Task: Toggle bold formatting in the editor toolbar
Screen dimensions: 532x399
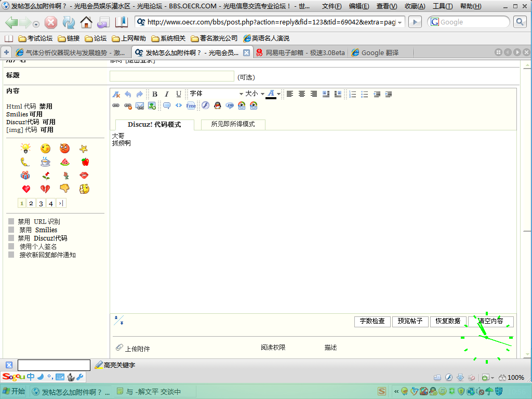Action: [155, 94]
